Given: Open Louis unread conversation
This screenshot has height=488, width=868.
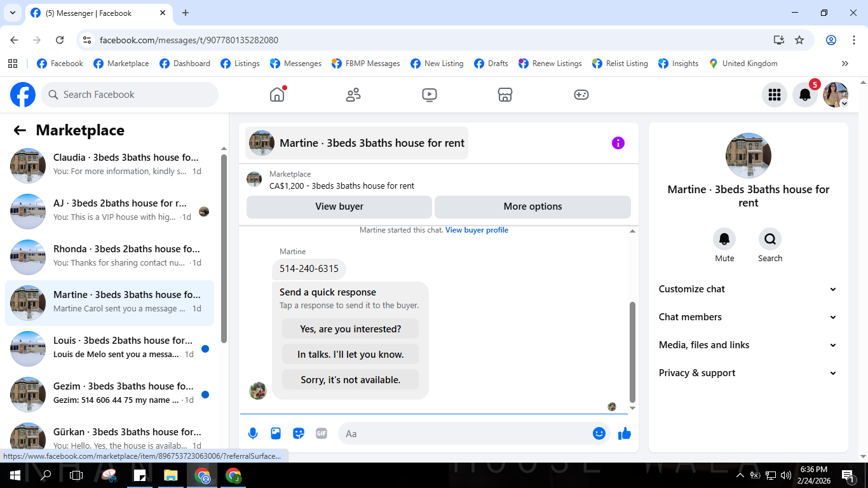Looking at the screenshot, I should click(109, 349).
